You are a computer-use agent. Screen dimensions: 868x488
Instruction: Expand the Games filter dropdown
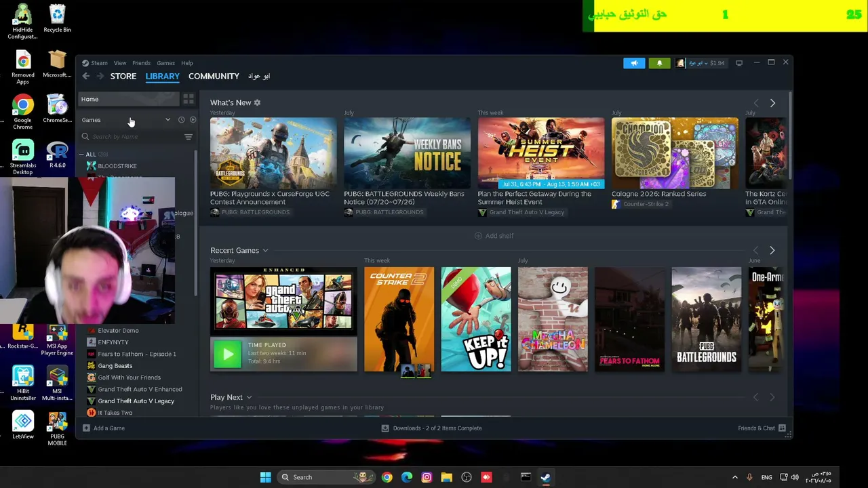pyautogui.click(x=167, y=120)
